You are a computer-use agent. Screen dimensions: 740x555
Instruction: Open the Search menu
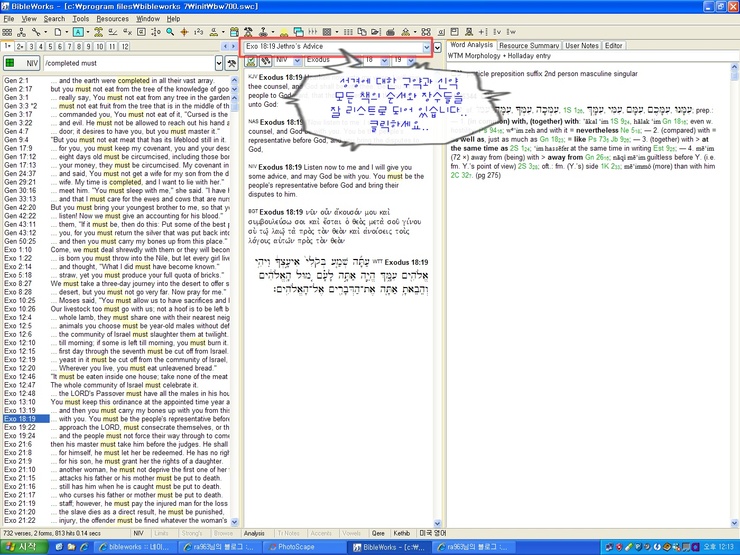click(54, 19)
